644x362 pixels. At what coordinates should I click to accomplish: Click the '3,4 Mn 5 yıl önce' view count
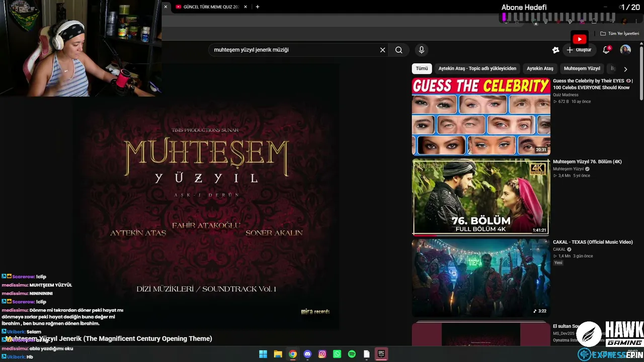[572, 175]
